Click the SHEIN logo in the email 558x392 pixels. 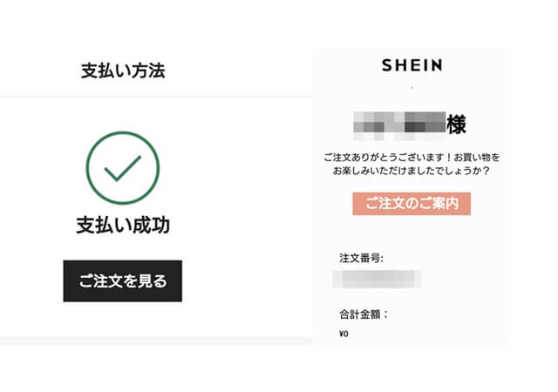coord(412,65)
